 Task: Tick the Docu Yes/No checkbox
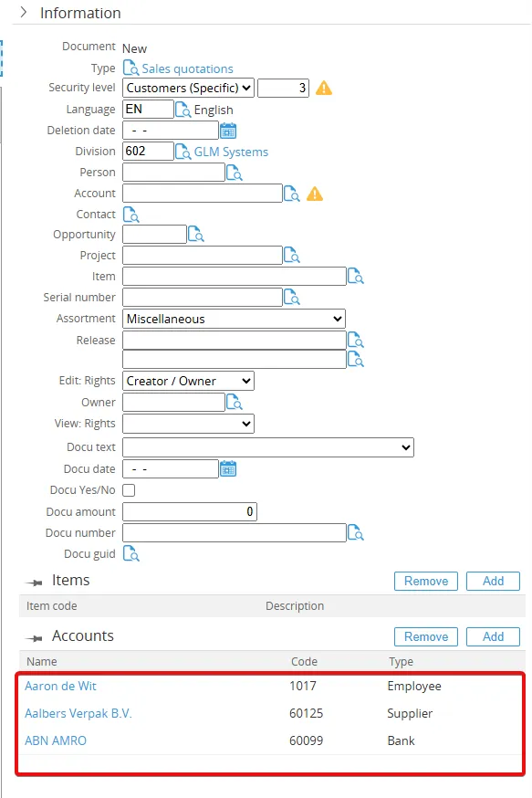130,490
